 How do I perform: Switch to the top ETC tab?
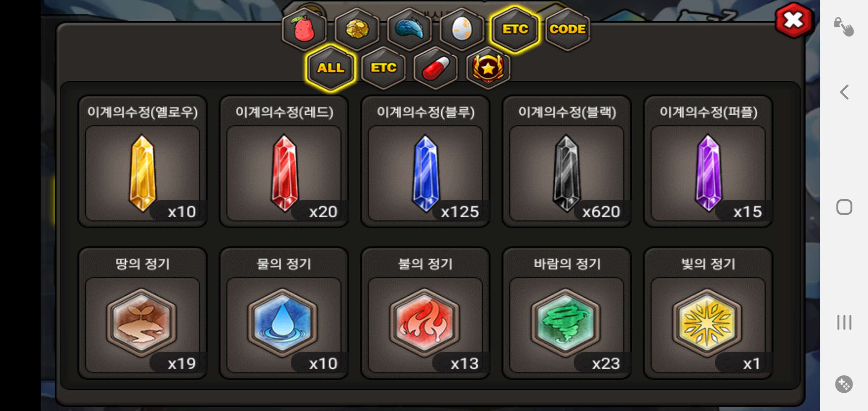pos(515,29)
